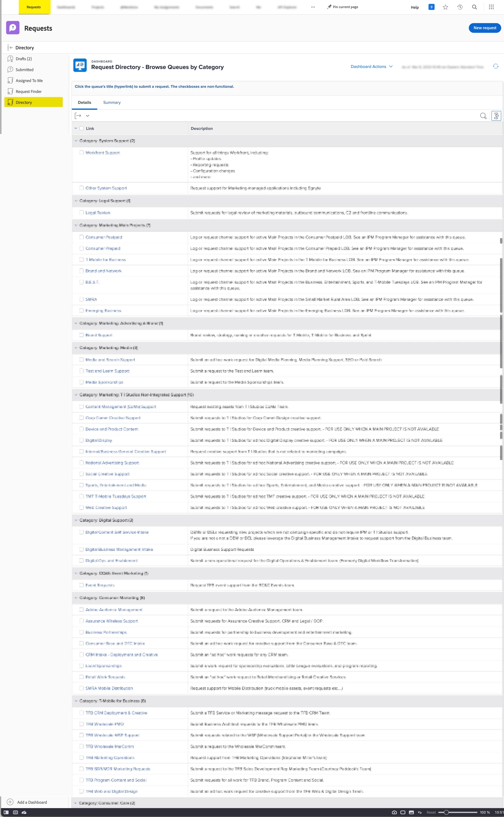Collapse all groups via Link header chevron
504x817 pixels.
click(x=76, y=128)
